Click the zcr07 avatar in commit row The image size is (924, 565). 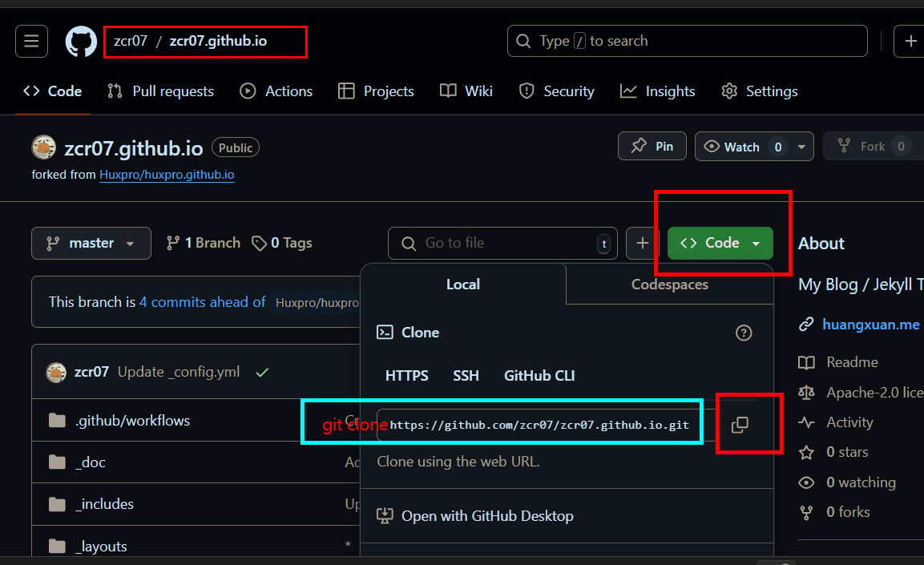point(56,372)
